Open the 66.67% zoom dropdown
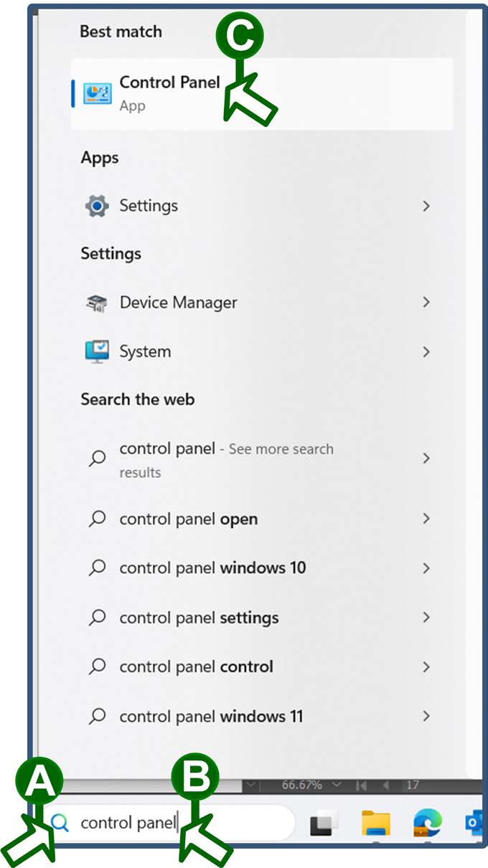 coord(336,785)
